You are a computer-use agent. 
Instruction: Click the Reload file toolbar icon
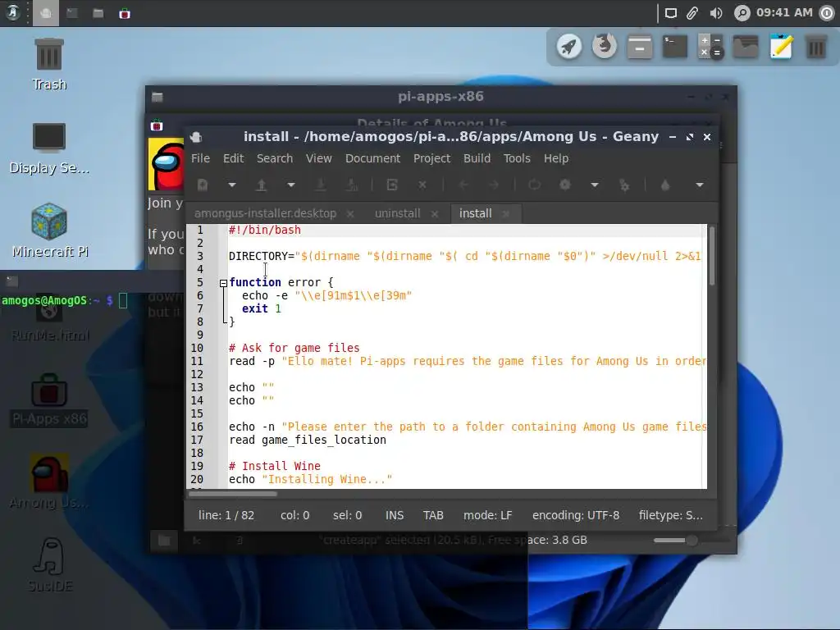point(392,185)
